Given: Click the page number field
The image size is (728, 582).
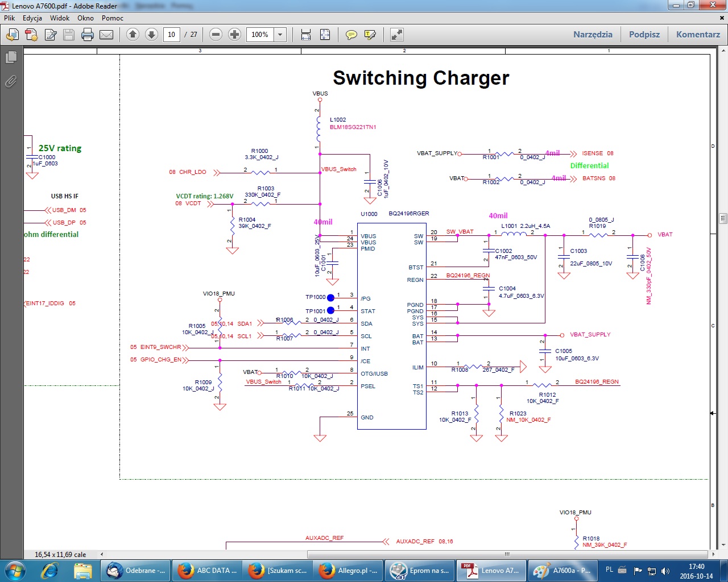Looking at the screenshot, I should (x=171, y=35).
